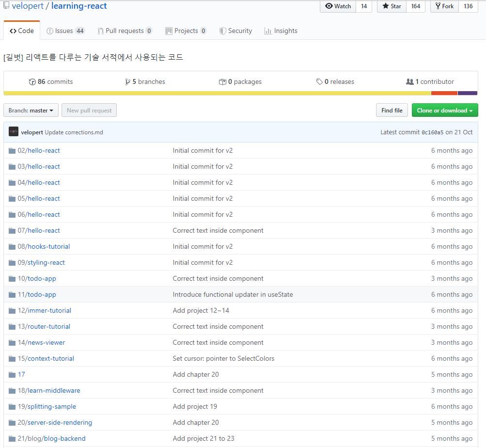486x448 pixels.
Task: Click folder icon of 07/hello-react row
Action: pos(12,231)
